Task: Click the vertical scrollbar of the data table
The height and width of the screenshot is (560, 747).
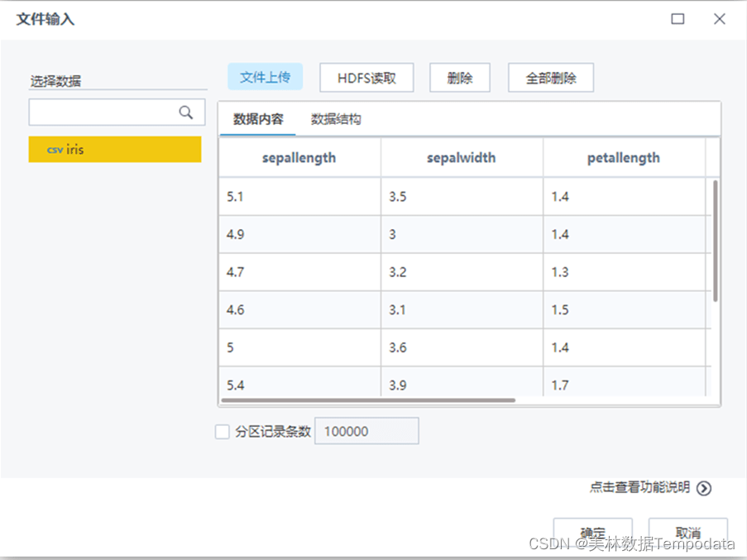Action: [715, 241]
